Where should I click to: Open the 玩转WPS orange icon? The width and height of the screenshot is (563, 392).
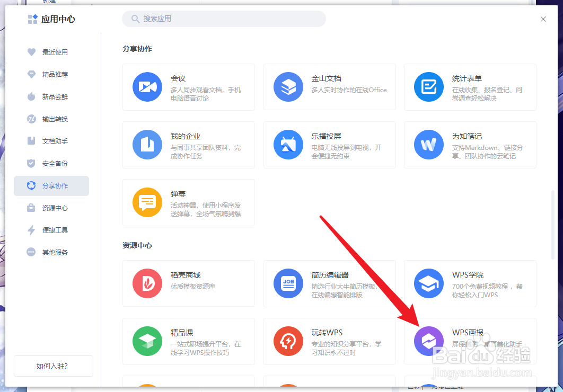click(x=288, y=341)
